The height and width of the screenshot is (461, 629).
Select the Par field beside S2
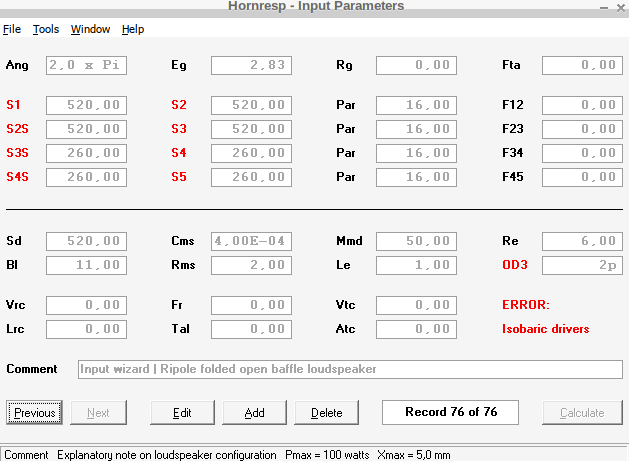416,105
